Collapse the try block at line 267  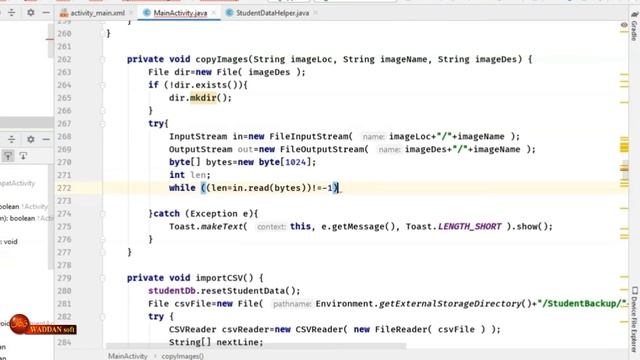102,124
